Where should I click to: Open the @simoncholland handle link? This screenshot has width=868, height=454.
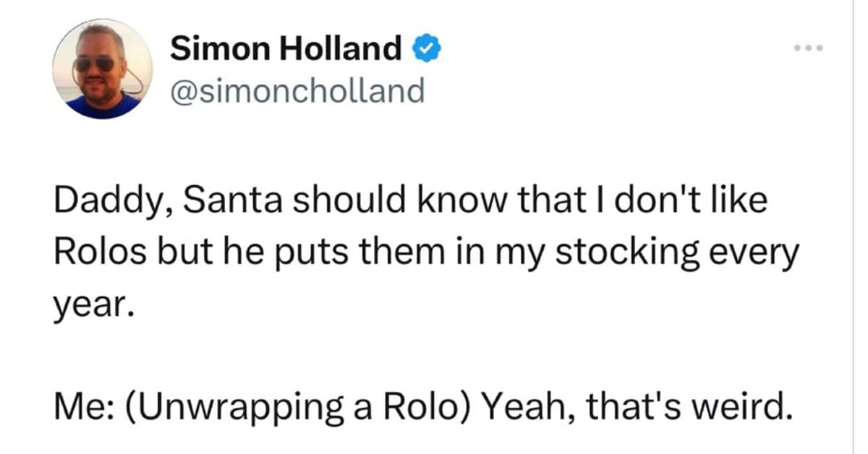[297, 90]
